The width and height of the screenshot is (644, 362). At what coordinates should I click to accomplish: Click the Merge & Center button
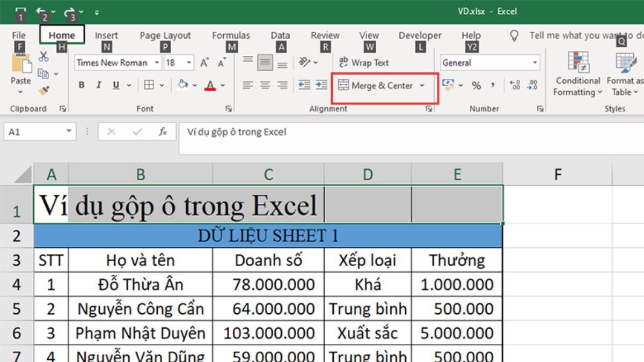(375, 85)
